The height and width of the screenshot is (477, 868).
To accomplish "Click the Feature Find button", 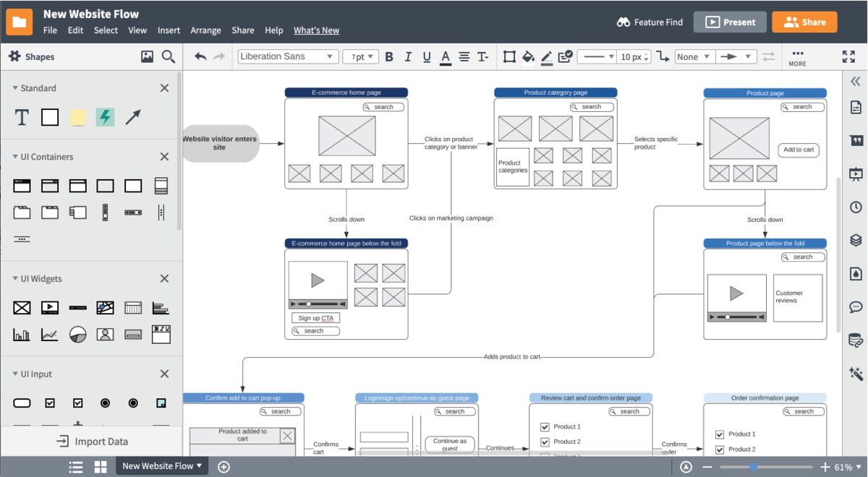I will tap(650, 22).
